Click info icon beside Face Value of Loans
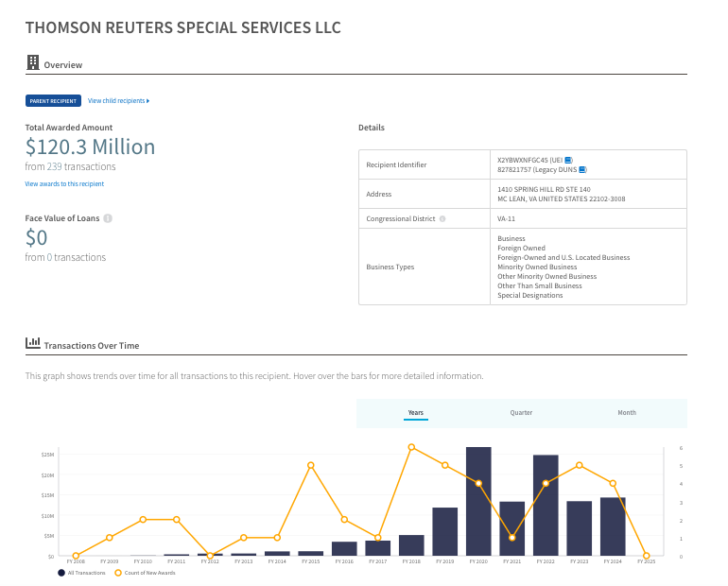728x586 pixels. click(x=108, y=218)
